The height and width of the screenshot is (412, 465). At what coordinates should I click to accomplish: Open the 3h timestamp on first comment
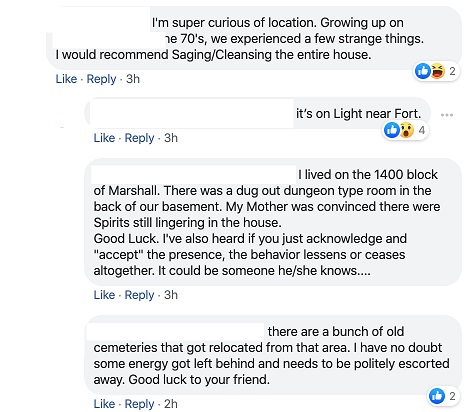(133, 79)
